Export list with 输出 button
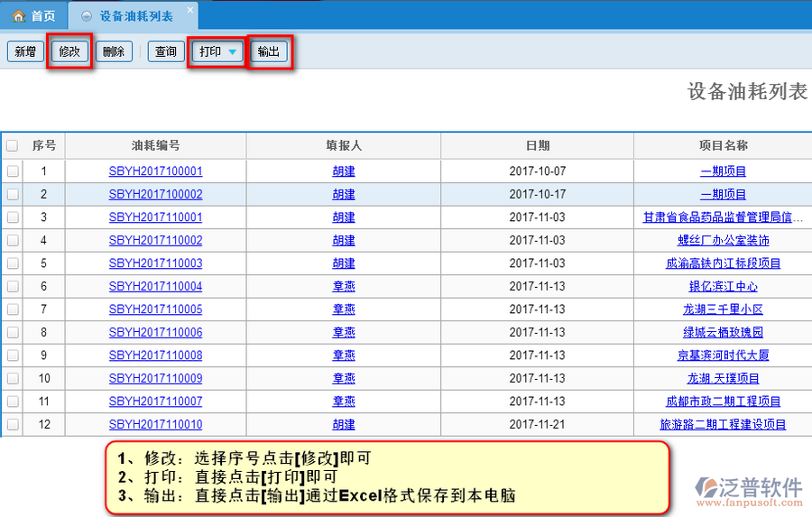 point(268,51)
